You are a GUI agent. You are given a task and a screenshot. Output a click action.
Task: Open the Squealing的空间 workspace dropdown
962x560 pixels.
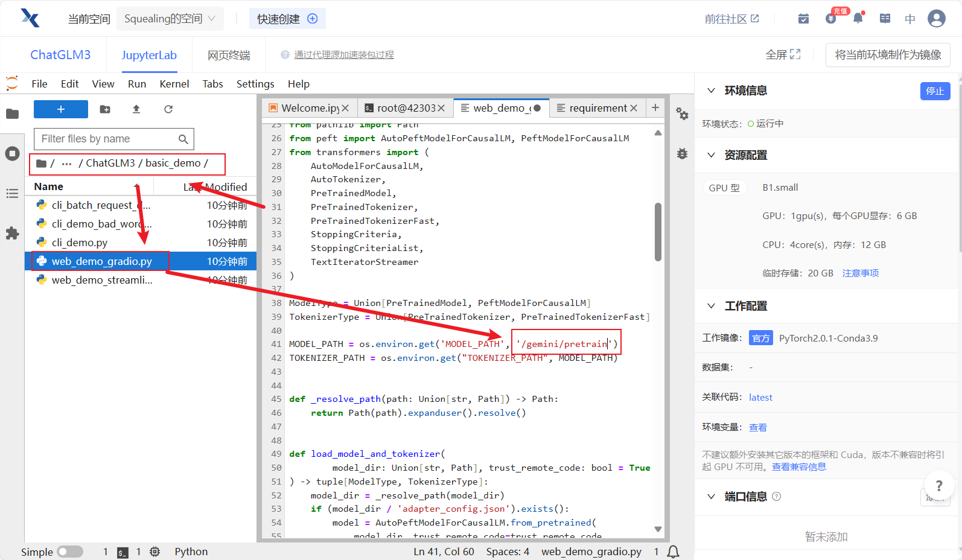[170, 19]
